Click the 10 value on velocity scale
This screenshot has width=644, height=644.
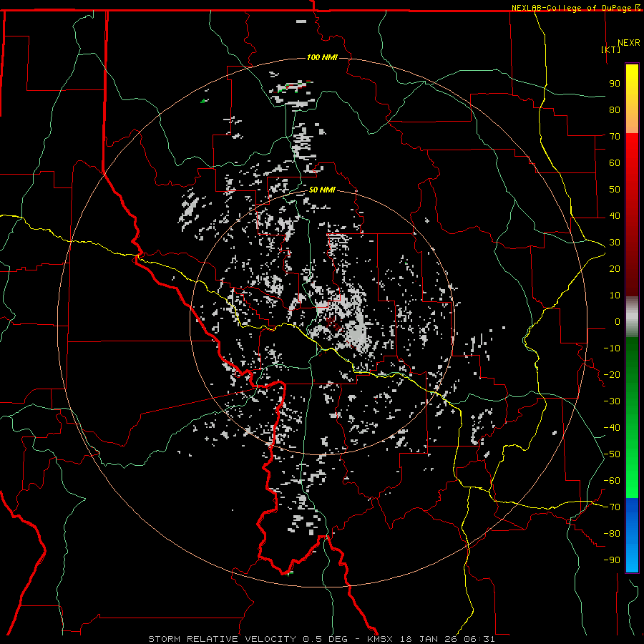(x=615, y=296)
